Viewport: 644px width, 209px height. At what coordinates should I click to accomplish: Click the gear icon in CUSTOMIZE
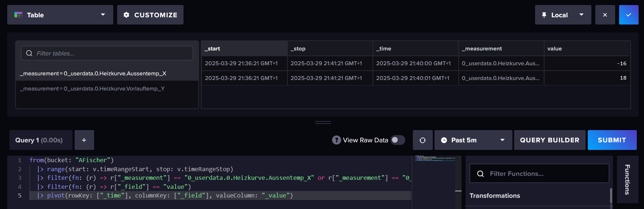126,15
